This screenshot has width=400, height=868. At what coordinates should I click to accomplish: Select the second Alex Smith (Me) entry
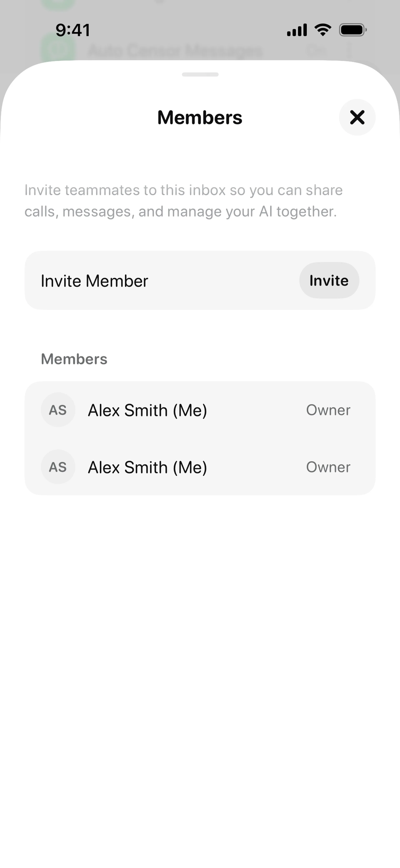[147, 467]
